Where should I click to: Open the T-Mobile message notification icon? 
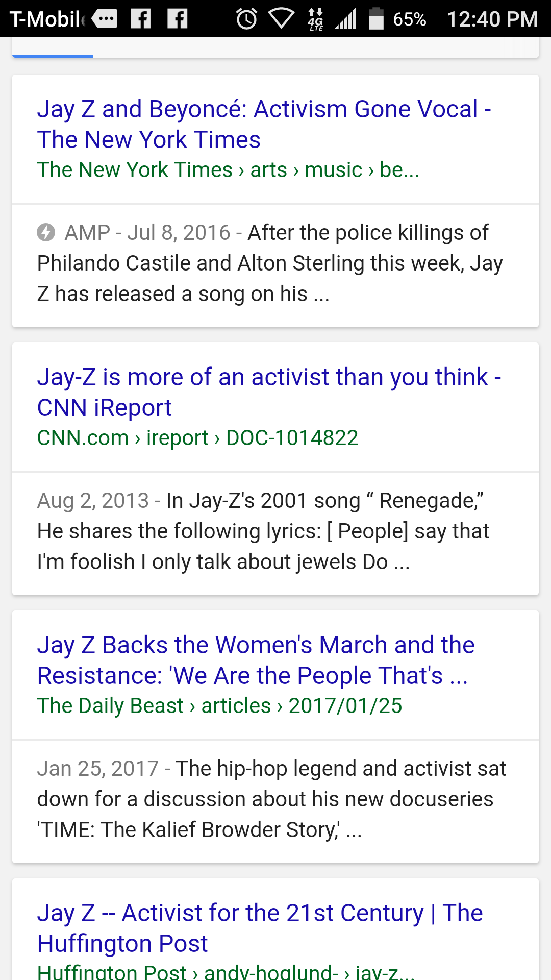coord(105,19)
